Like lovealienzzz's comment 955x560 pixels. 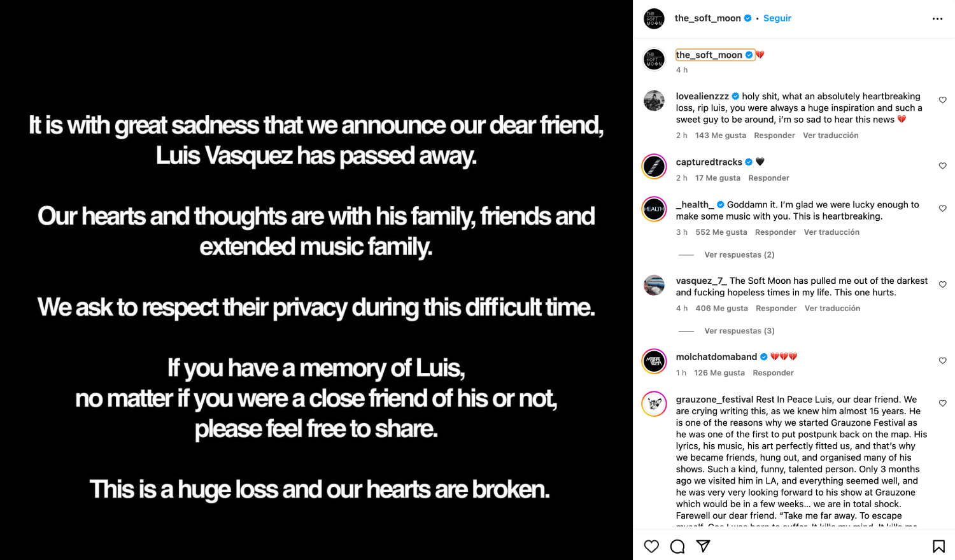click(x=943, y=100)
